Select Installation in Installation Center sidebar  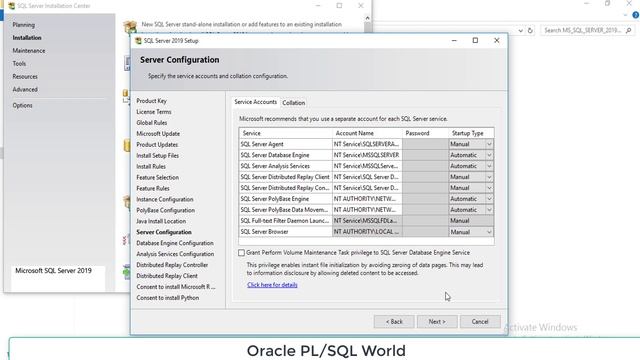[27, 38]
